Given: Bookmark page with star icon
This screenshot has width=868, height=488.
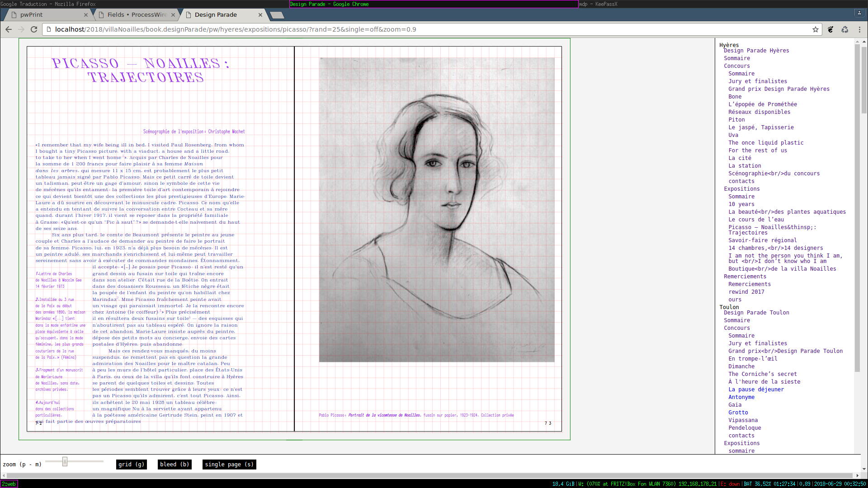Looking at the screenshot, I should pos(816,29).
